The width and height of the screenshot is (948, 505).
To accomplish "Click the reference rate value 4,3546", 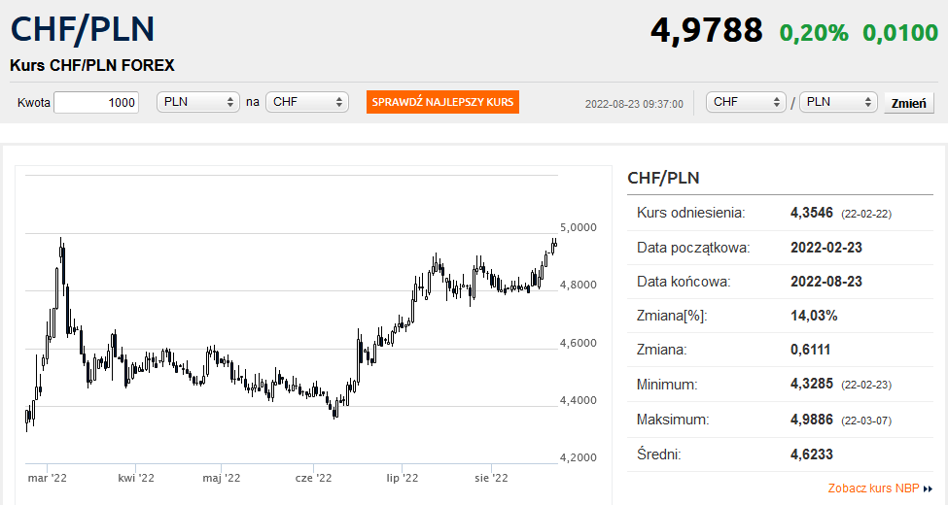I will (x=812, y=213).
